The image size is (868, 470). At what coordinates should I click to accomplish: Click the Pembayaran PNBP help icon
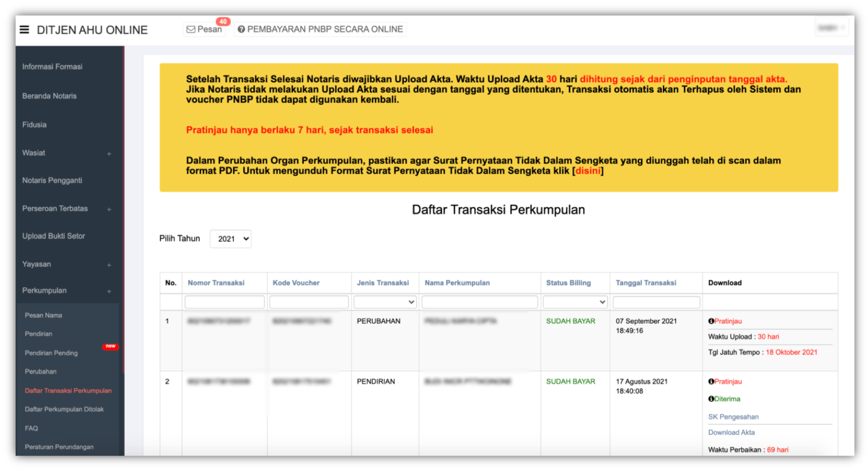click(x=241, y=29)
